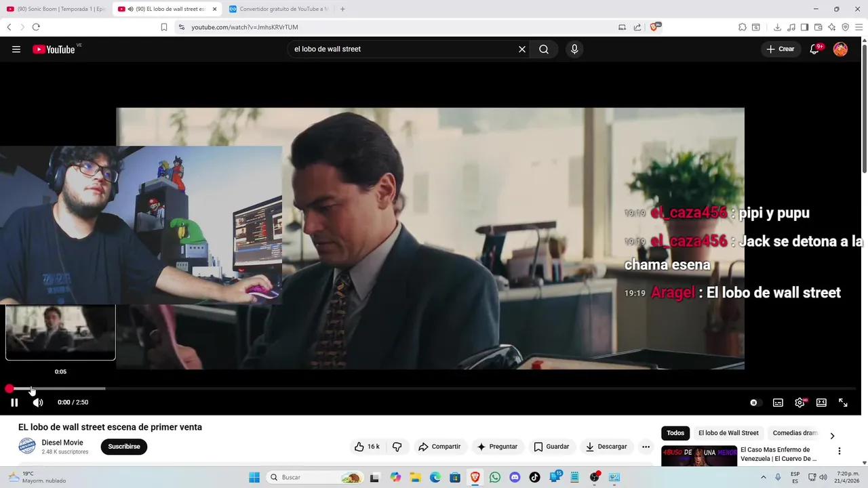Share the video with Compartir
Screen dimensions: 868x488
pyautogui.click(x=439, y=447)
